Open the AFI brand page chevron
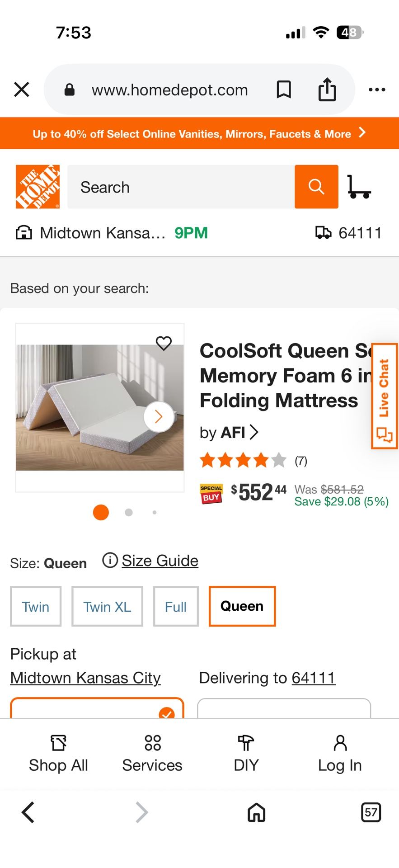Image resolution: width=399 pixels, height=868 pixels. (x=255, y=432)
